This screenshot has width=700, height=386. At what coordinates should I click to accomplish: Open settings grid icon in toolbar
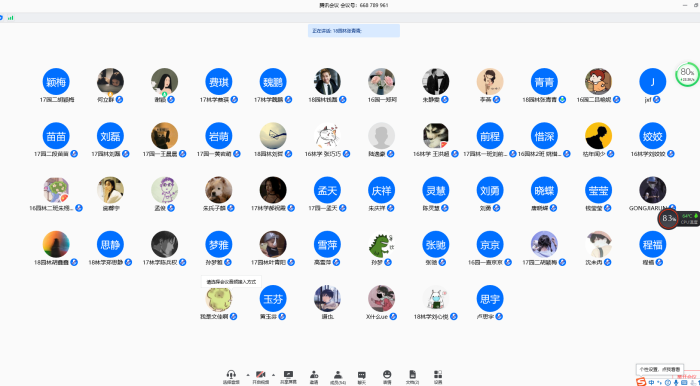pyautogui.click(x=438, y=377)
